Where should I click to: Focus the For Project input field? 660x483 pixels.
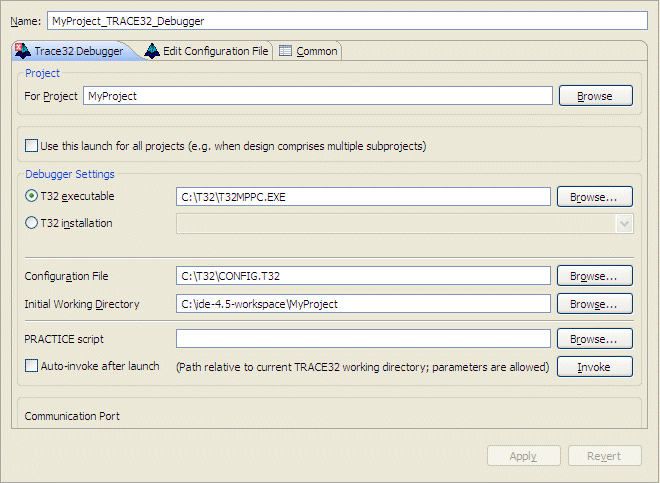pyautogui.click(x=318, y=96)
